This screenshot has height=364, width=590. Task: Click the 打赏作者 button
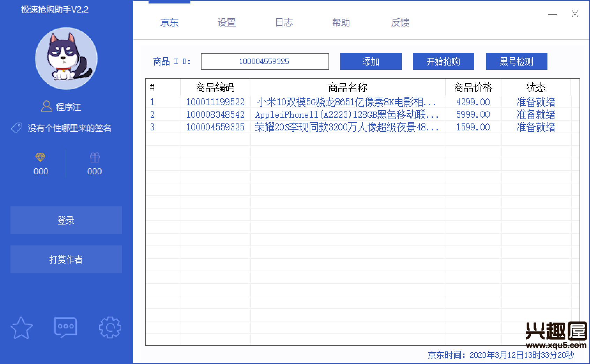click(66, 259)
